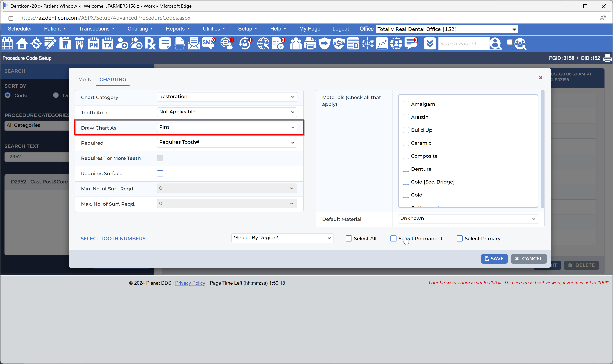The height and width of the screenshot is (364, 613).
Task: Click the SAVE button
Action: tap(494, 259)
